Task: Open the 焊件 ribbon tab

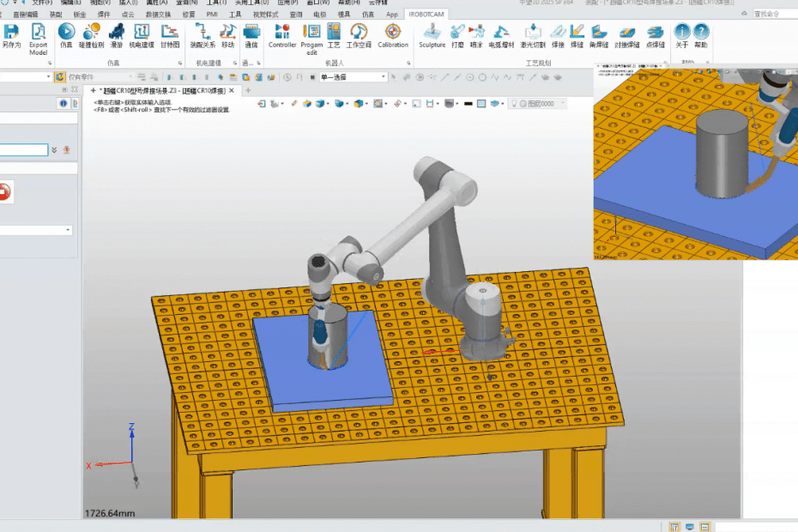Action: pos(104,15)
